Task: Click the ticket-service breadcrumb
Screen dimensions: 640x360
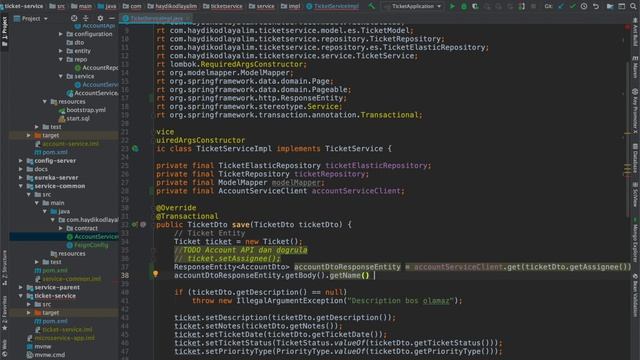Action: [x=22, y=6]
